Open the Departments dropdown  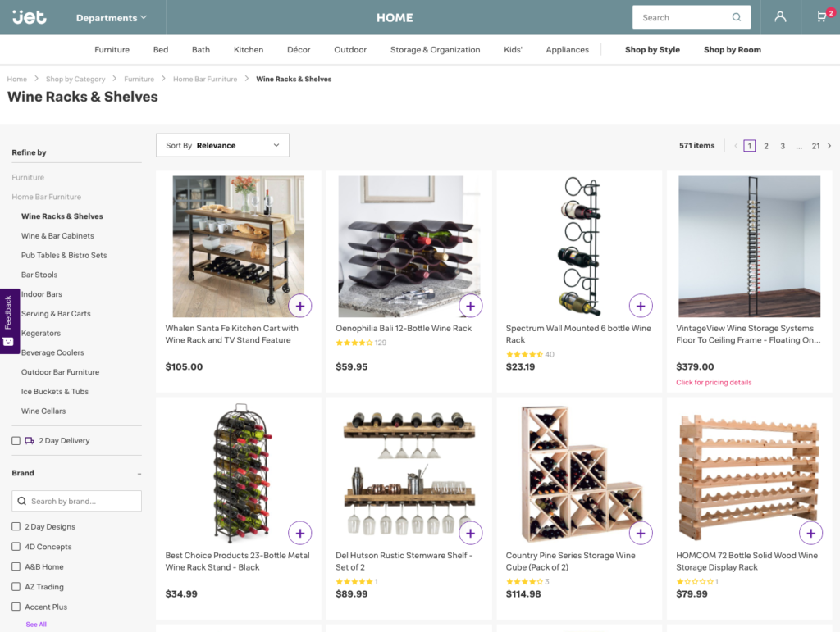pos(112,18)
